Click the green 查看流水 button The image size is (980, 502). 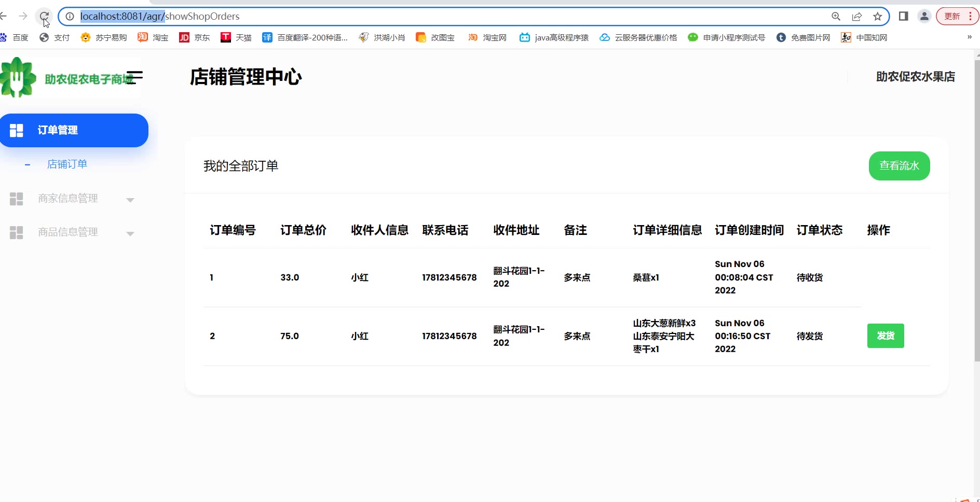click(x=899, y=166)
